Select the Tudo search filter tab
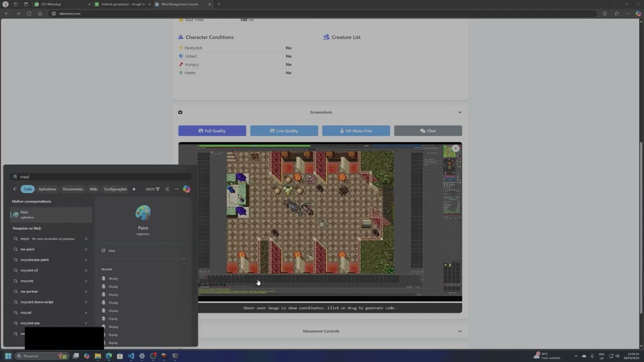The image size is (644, 362). [27, 189]
